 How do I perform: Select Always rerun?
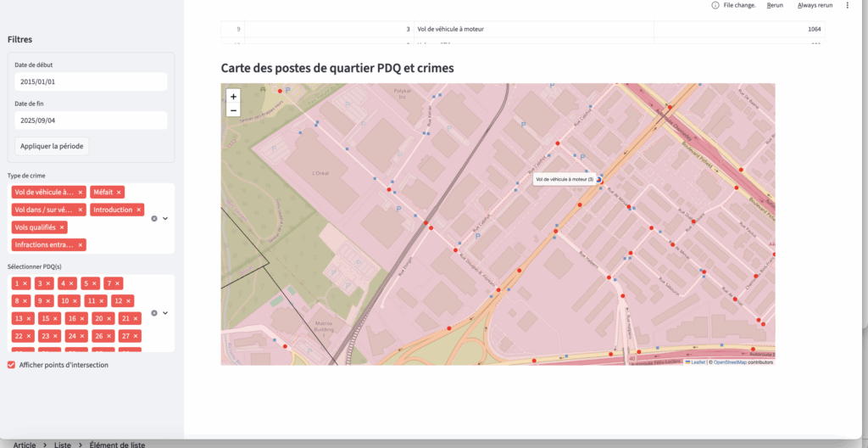point(815,5)
